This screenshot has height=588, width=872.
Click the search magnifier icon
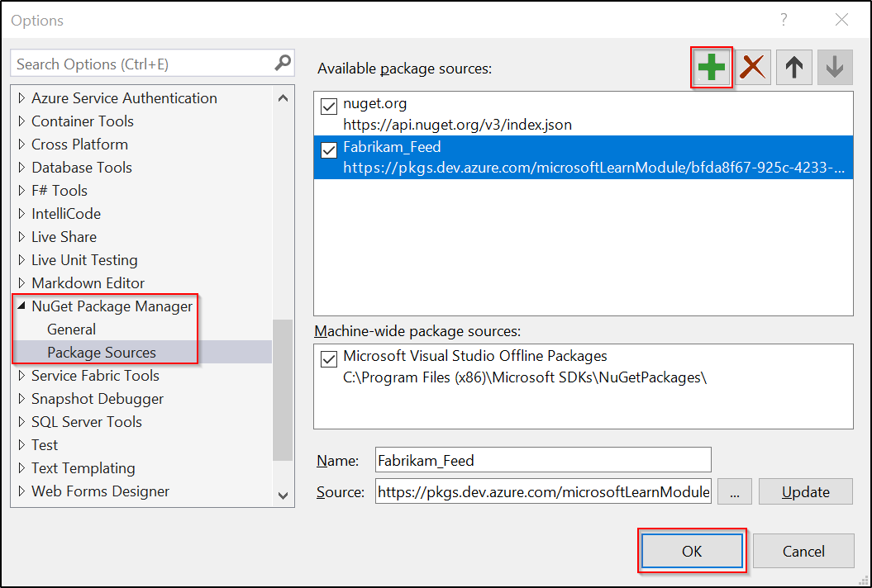click(x=284, y=63)
